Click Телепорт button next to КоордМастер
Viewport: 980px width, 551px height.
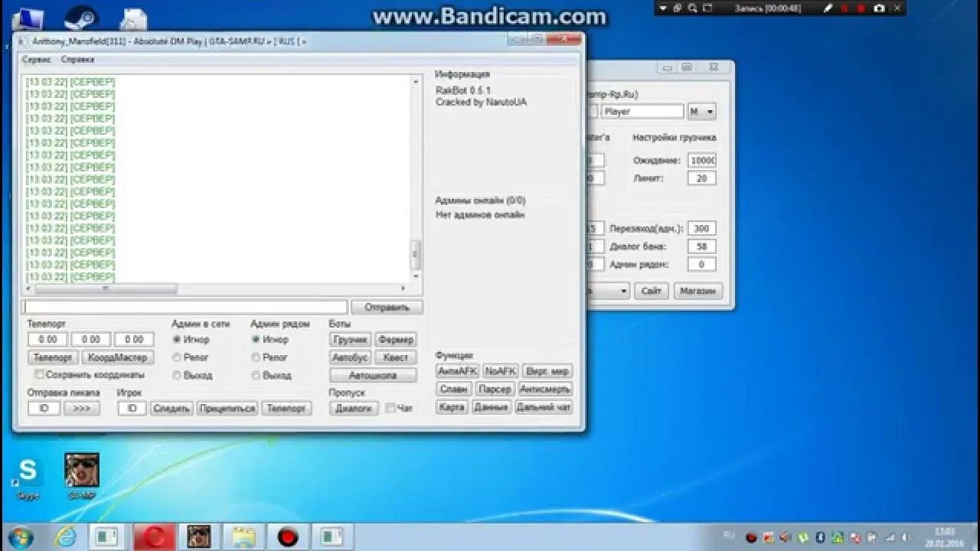click(x=53, y=357)
